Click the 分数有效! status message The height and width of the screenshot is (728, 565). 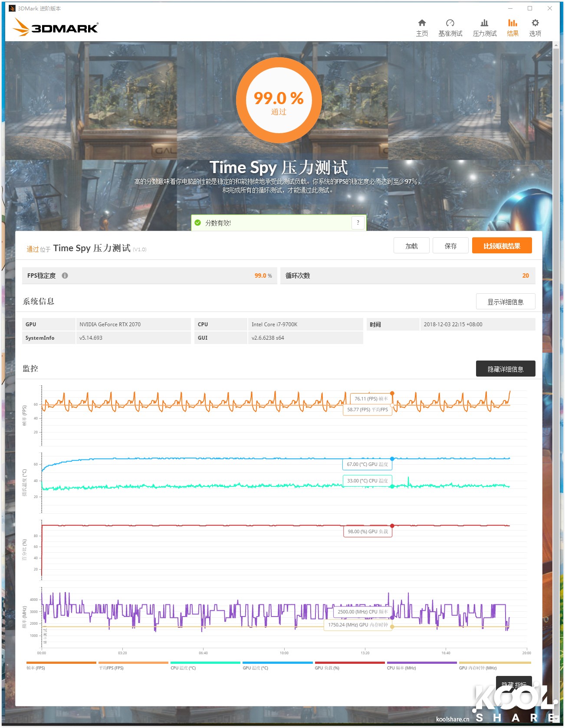coord(218,223)
